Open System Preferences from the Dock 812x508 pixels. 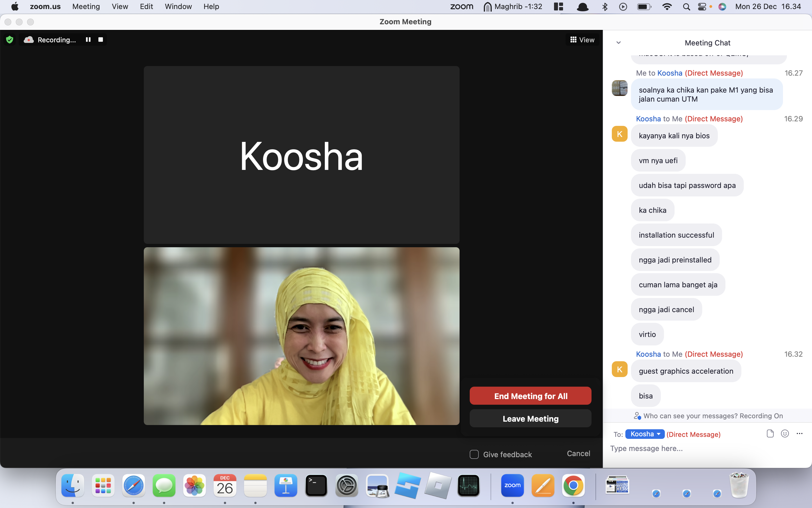point(347,485)
